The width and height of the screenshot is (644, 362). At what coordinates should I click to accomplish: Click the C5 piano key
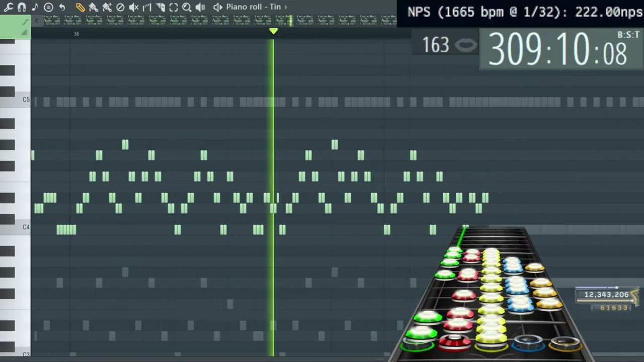pos(15,100)
